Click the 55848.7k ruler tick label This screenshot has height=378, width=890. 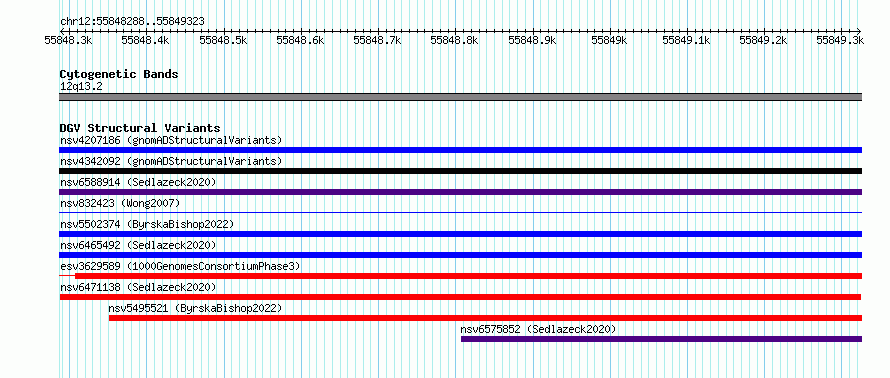pyautogui.click(x=377, y=40)
